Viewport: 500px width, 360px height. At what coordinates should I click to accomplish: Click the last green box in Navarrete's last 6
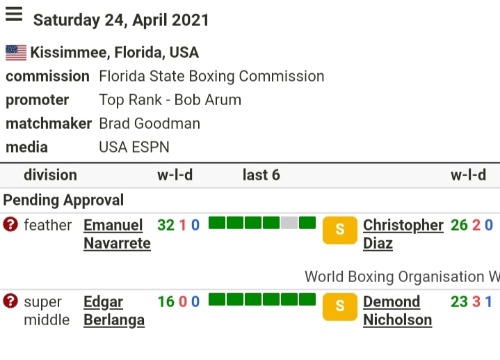tap(307, 223)
